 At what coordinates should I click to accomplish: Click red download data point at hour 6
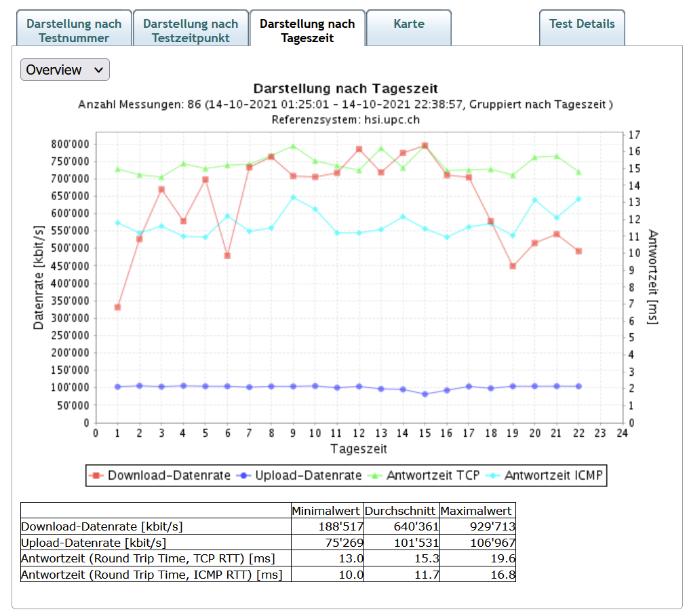click(x=227, y=256)
